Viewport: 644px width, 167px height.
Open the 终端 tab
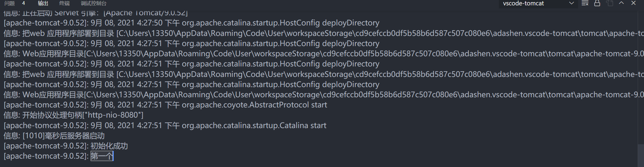click(64, 3)
